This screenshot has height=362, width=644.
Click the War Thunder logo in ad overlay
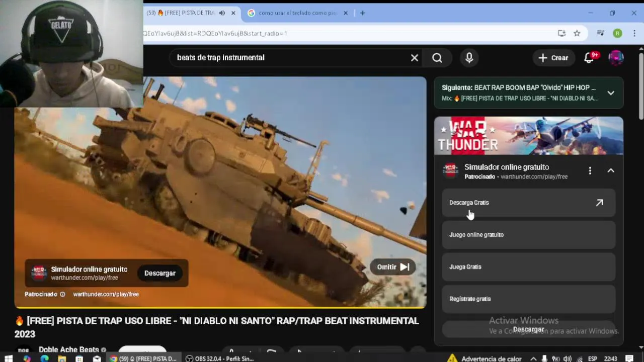(x=39, y=273)
